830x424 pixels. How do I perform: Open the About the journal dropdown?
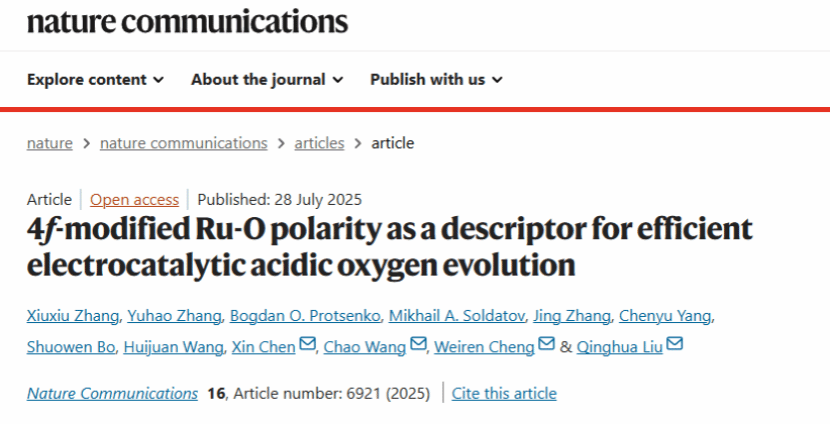click(267, 79)
